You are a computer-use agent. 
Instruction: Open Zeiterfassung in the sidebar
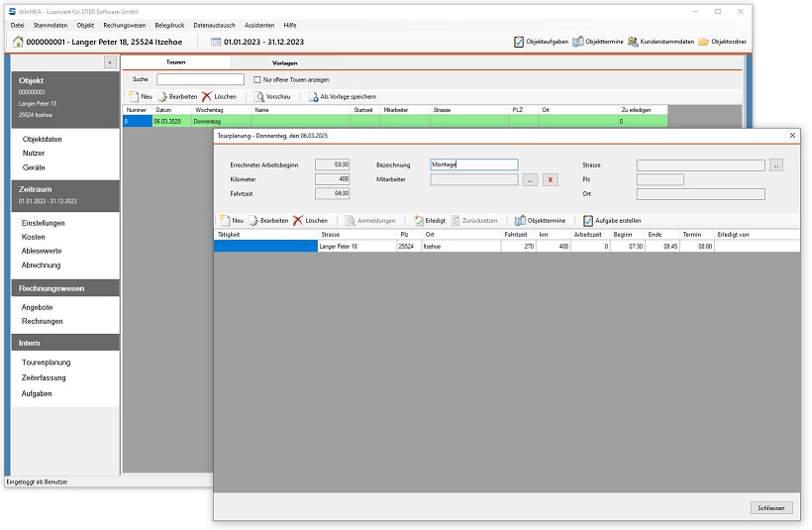44,377
